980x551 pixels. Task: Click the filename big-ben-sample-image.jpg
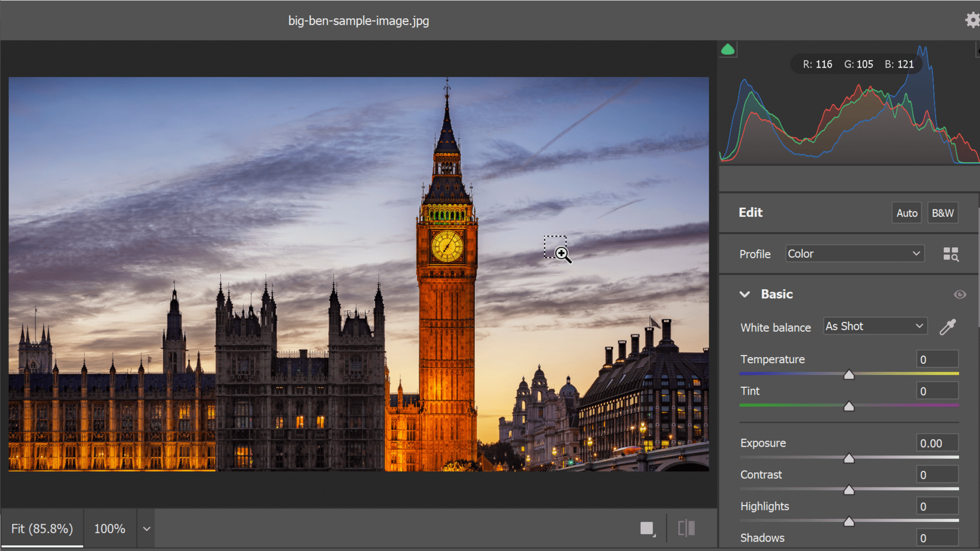[358, 20]
